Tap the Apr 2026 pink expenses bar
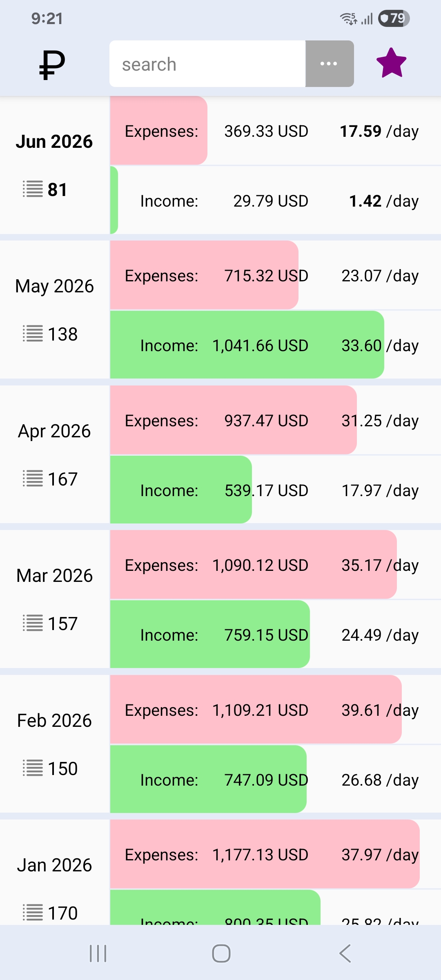 [x=233, y=420]
